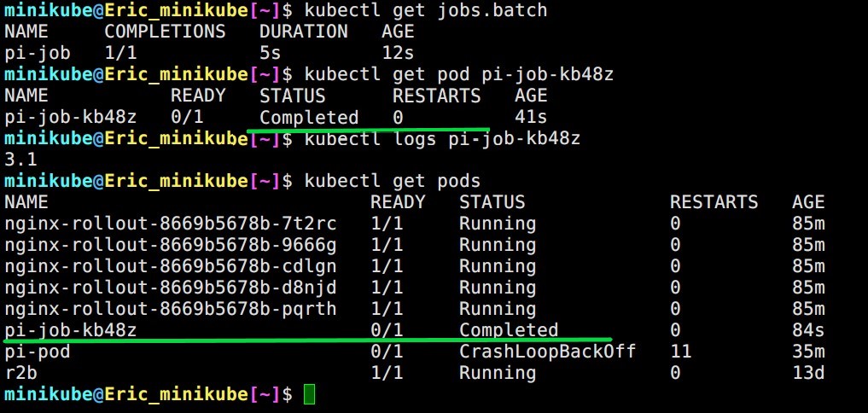The image size is (868, 413).
Task: Select the STATUS header in pods list
Action: point(492,202)
